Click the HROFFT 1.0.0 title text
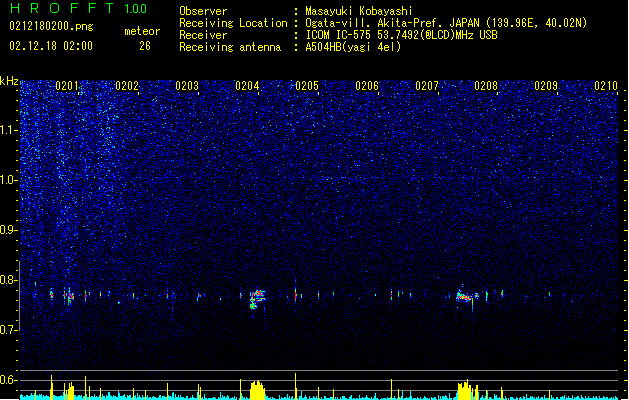This screenshot has width=629, height=400. tap(79, 8)
